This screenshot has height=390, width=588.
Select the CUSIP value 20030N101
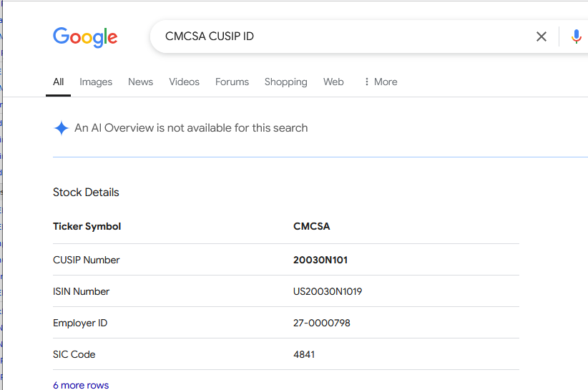pos(320,260)
